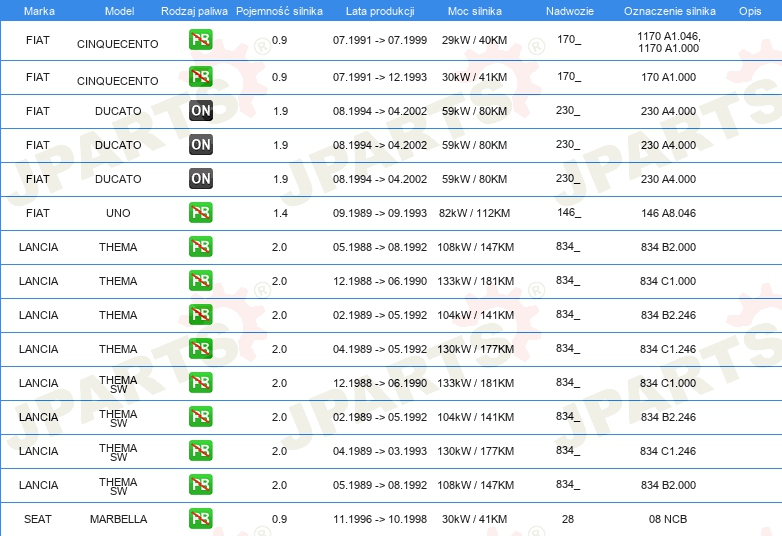Click 108kW / 147KM in 05.1988 THEMA row
The height and width of the screenshot is (536, 782).
[475, 247]
